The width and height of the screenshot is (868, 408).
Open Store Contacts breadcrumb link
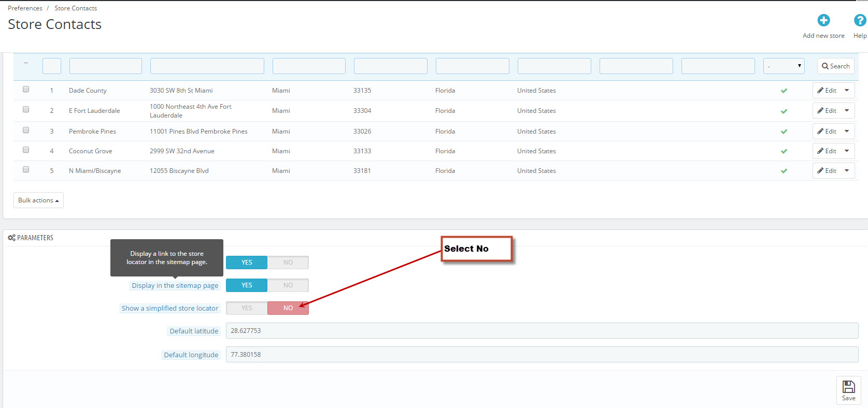(76, 8)
